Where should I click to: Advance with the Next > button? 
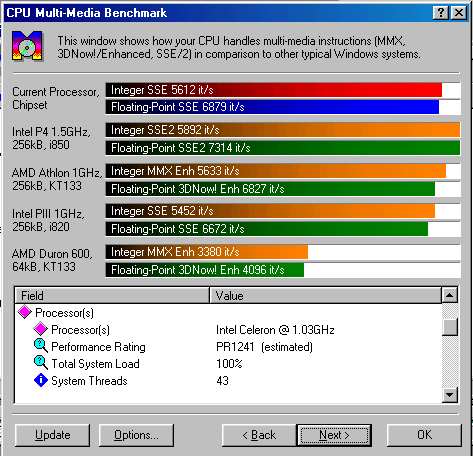334,435
